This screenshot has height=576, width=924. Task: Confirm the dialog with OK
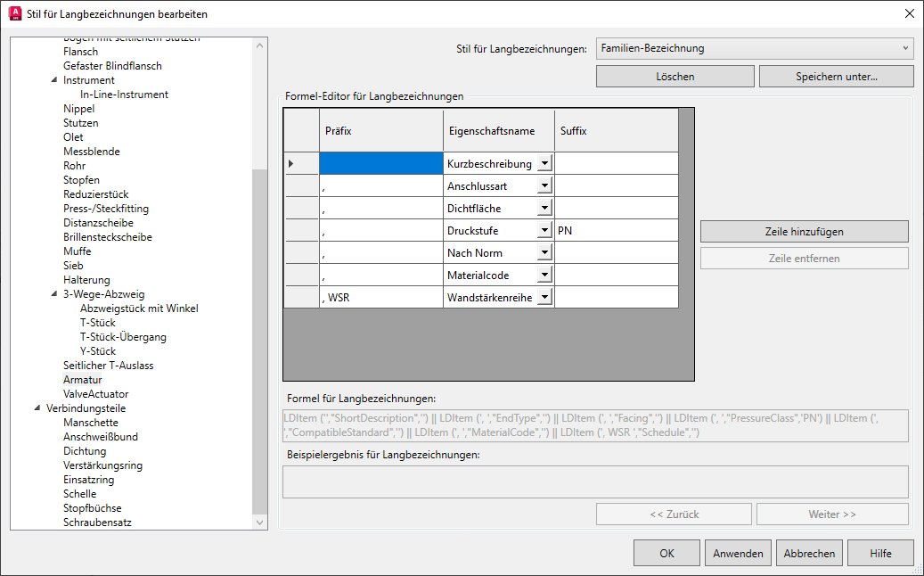click(666, 553)
